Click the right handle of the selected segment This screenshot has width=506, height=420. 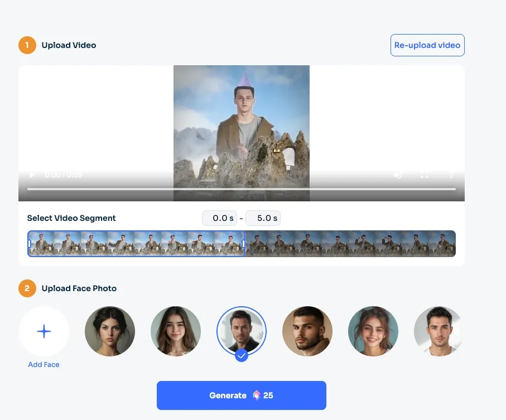pos(244,244)
